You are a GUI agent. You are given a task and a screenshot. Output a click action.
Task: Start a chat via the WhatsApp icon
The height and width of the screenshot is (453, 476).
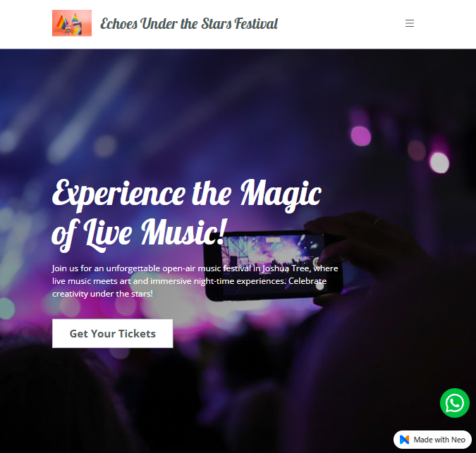click(454, 403)
